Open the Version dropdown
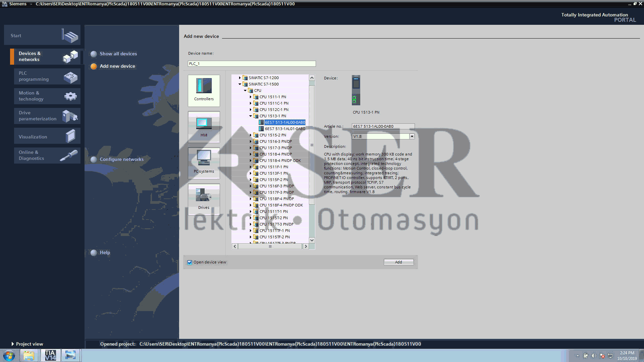 pos(412,136)
